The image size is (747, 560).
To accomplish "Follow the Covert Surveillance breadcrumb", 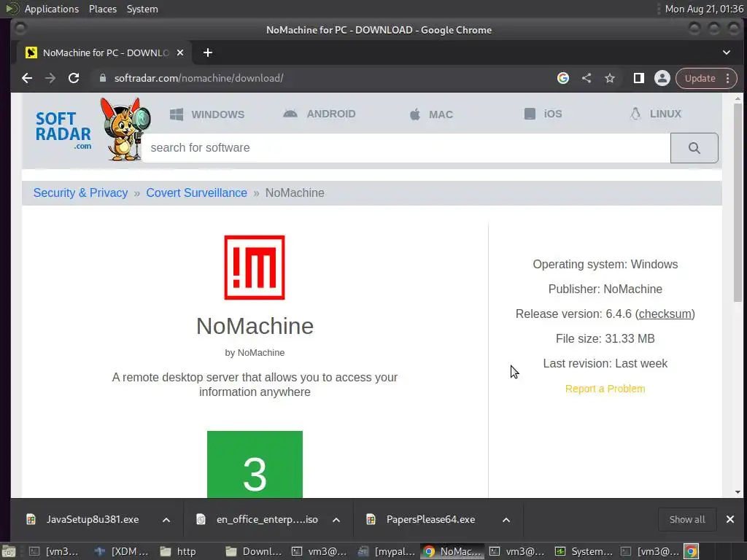I will [197, 192].
